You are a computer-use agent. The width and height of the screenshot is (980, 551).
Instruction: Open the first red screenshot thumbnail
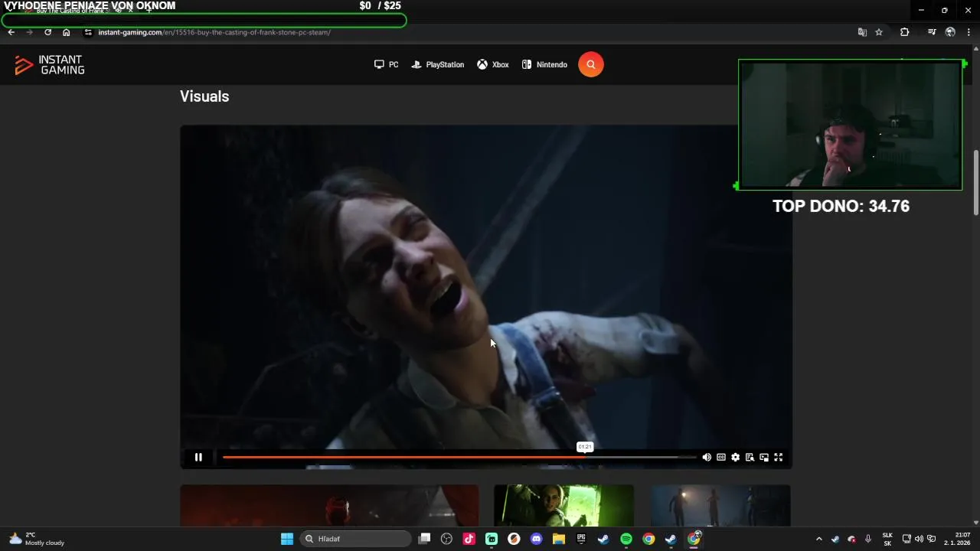(329, 505)
